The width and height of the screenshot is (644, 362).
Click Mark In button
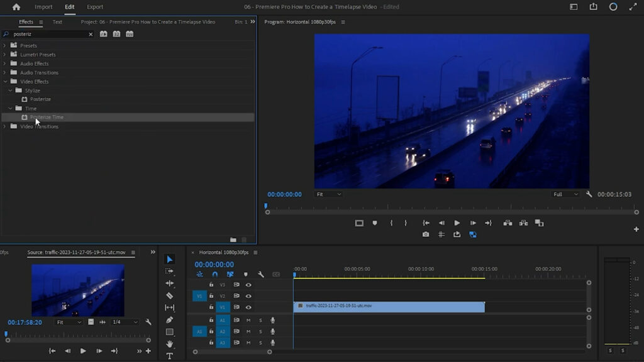(x=391, y=223)
